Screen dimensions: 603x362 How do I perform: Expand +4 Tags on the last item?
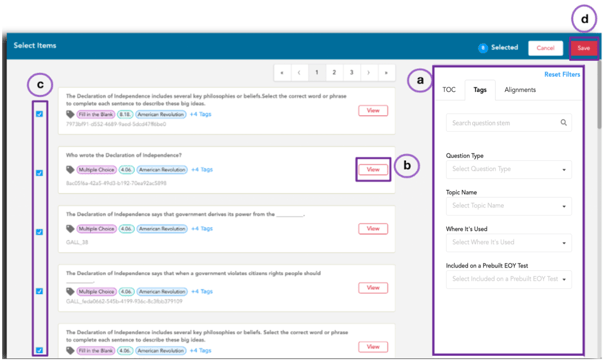click(x=200, y=351)
